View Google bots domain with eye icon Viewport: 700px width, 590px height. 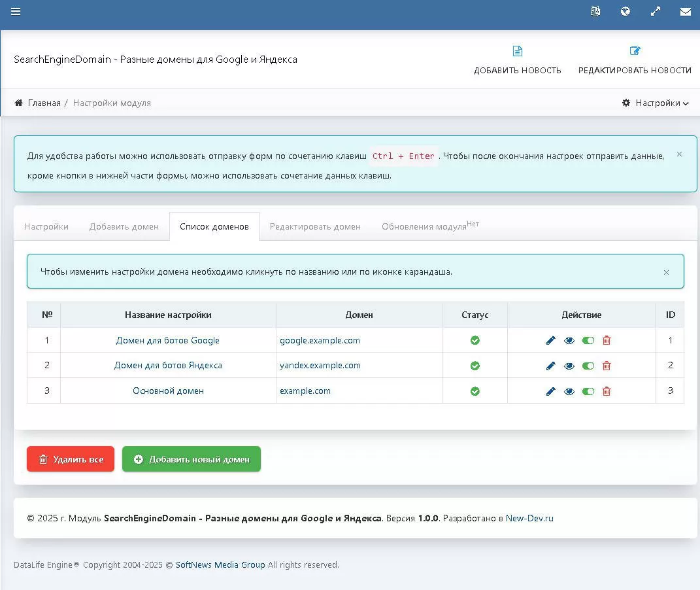(569, 341)
